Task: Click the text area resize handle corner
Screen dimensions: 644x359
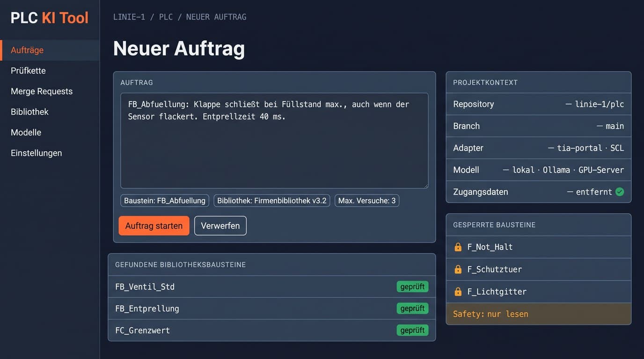Action: pyautogui.click(x=425, y=186)
